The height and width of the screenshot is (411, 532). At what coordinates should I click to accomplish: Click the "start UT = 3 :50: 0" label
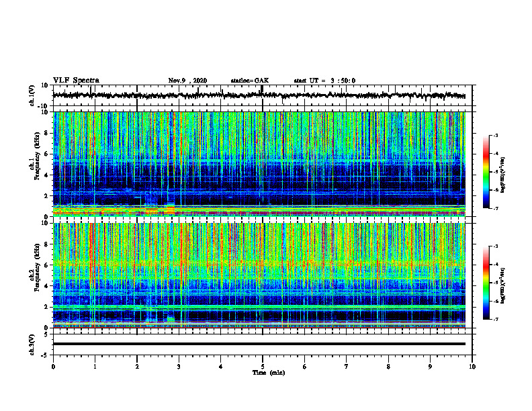(x=324, y=81)
